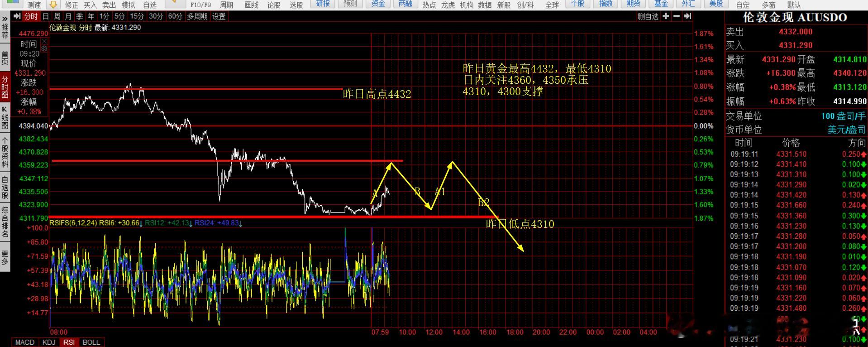
Task: Open the 更多 sidebar tab
Action: [5, 257]
